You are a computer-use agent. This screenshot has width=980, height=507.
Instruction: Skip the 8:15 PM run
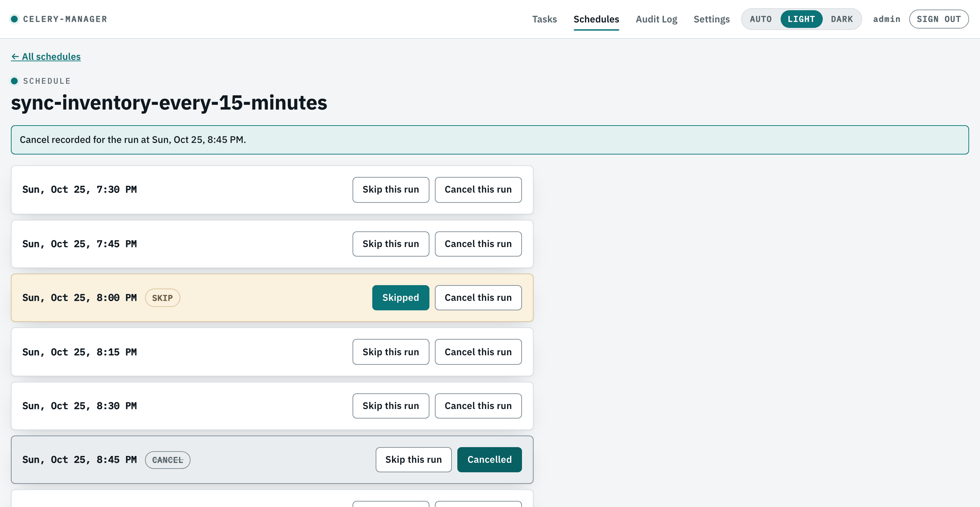[x=391, y=352]
